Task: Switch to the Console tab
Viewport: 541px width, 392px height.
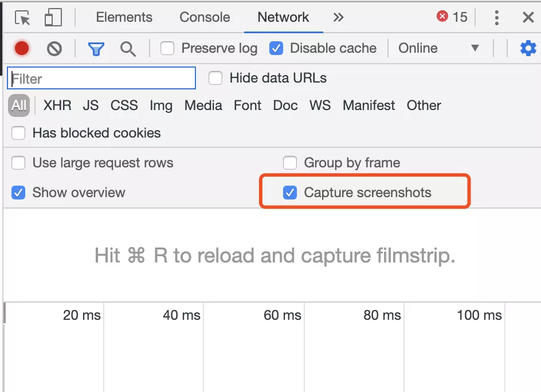Action: (x=205, y=18)
